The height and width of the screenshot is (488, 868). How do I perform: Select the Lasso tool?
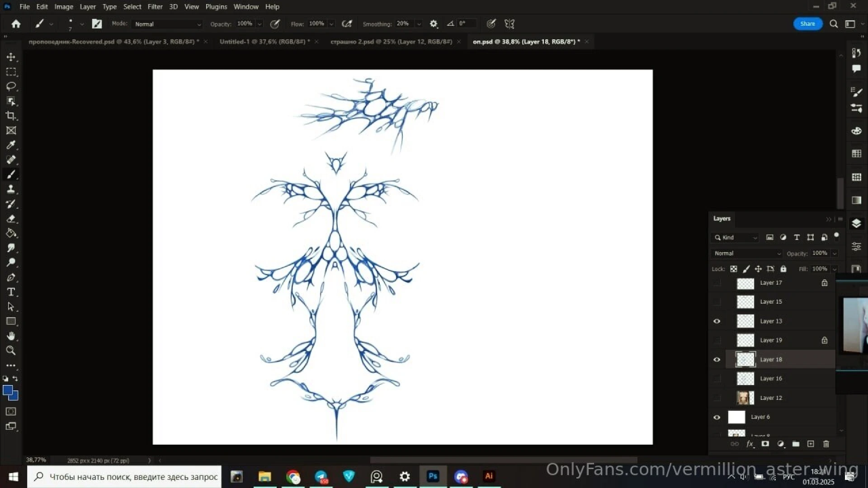point(11,86)
